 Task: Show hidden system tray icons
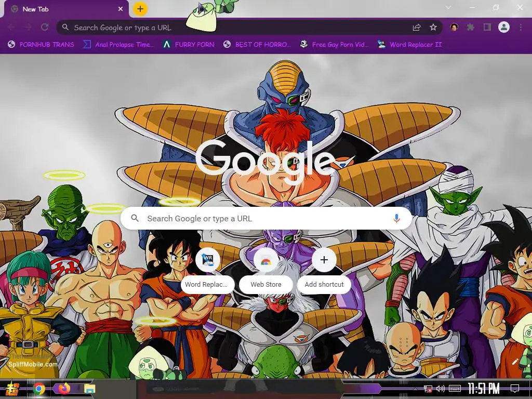[x=415, y=389]
